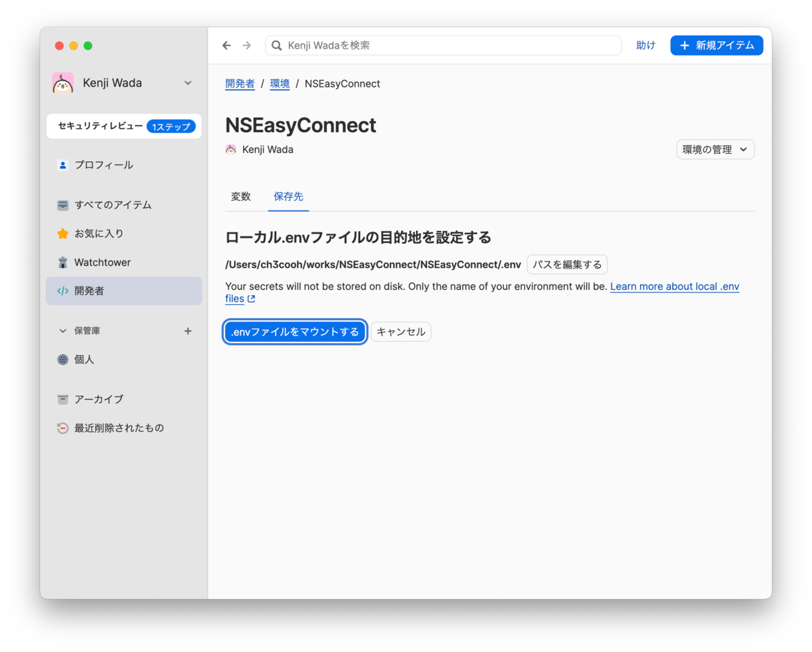The width and height of the screenshot is (812, 652).
Task: Click the external link icon after files
Action: [251, 299]
